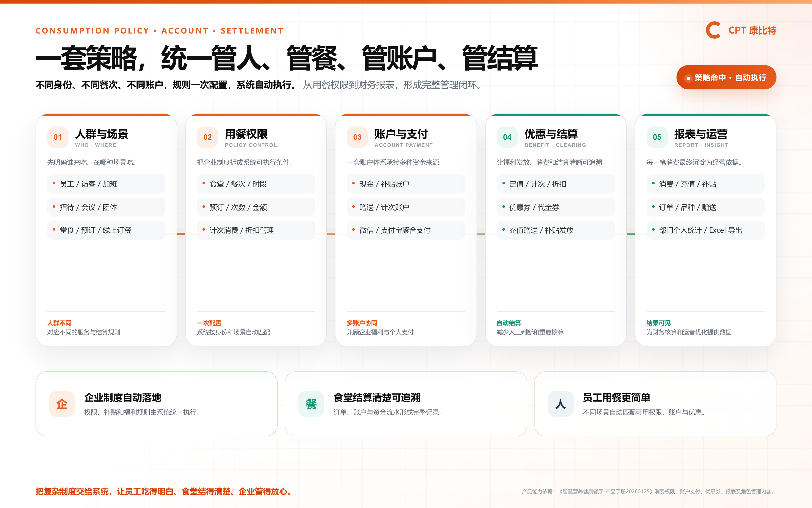This screenshot has width=812, height=508.
Task: Select the 充值赠送 / 补贴发放 item
Action: coord(556,230)
